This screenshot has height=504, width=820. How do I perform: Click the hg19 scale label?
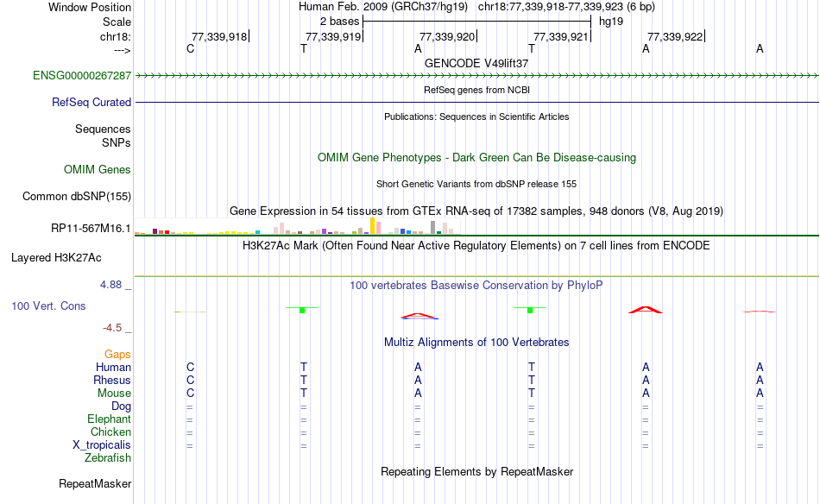[611, 22]
